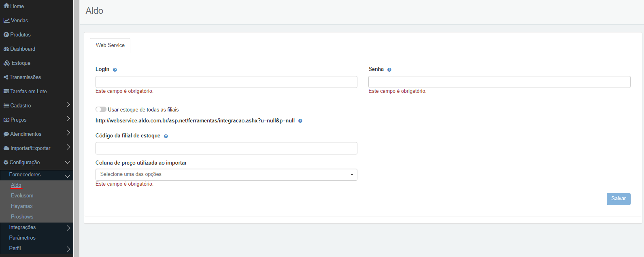Expand the Cadastro menu chevron
The width and height of the screenshot is (644, 257).
click(x=68, y=105)
